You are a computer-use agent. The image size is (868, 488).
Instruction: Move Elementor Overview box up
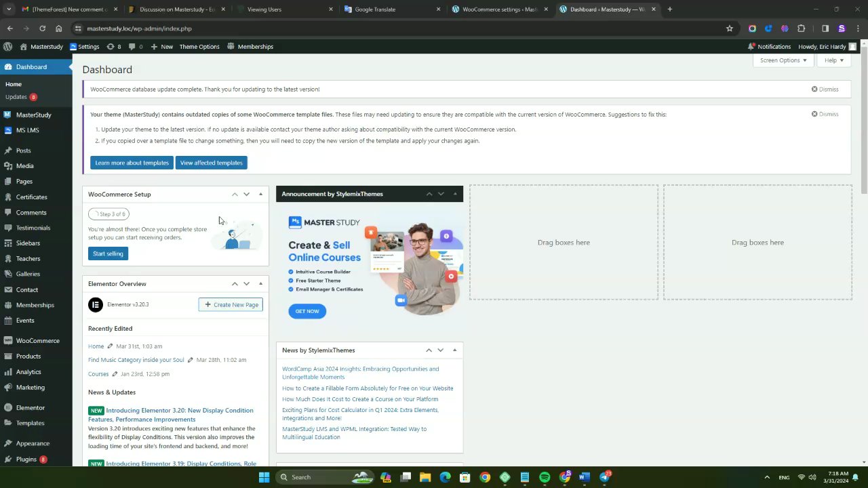click(235, 284)
